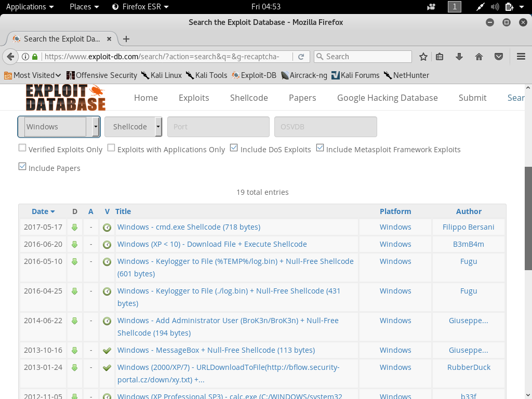The image size is (532, 399).
Task: Uncheck Include DoS Exploits
Action: [234, 148]
